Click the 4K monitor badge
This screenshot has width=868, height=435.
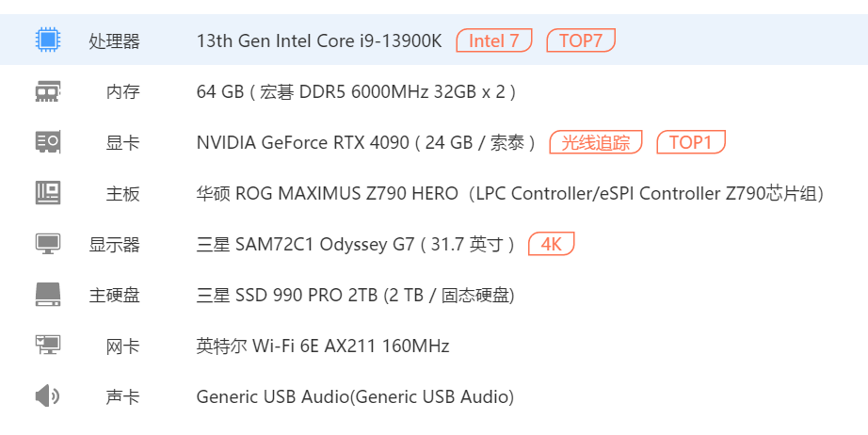coord(552,244)
